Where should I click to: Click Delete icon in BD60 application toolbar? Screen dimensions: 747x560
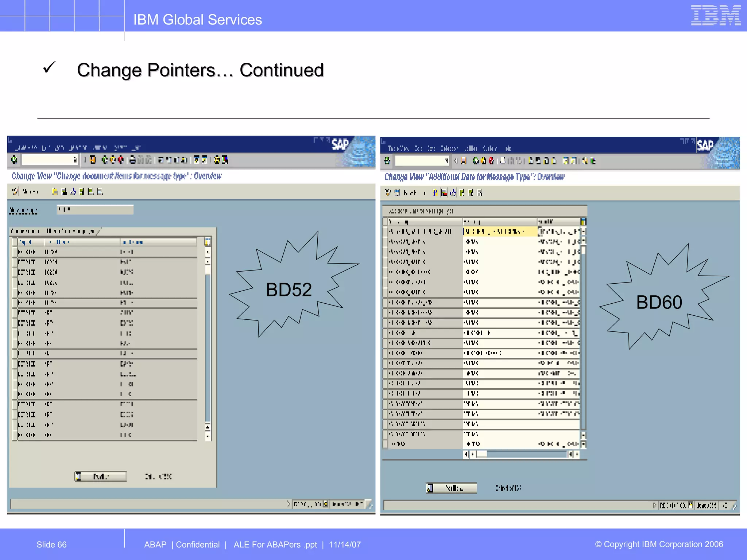coord(444,192)
